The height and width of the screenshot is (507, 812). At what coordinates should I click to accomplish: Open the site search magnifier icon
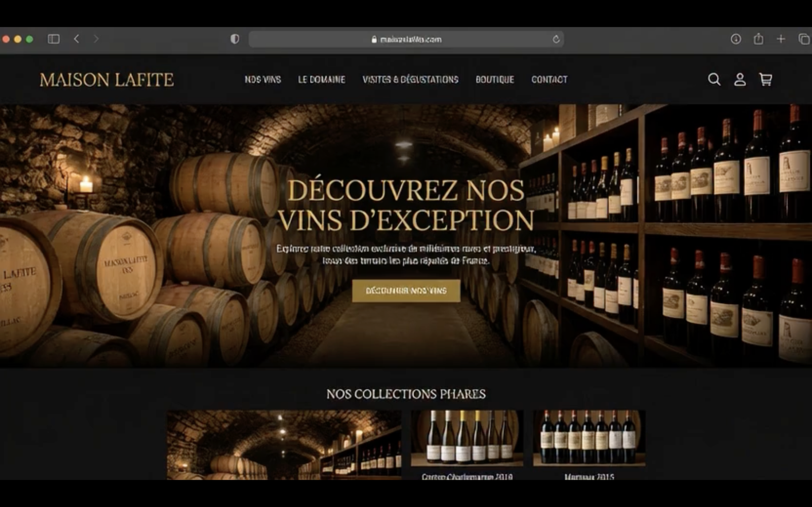(x=714, y=80)
